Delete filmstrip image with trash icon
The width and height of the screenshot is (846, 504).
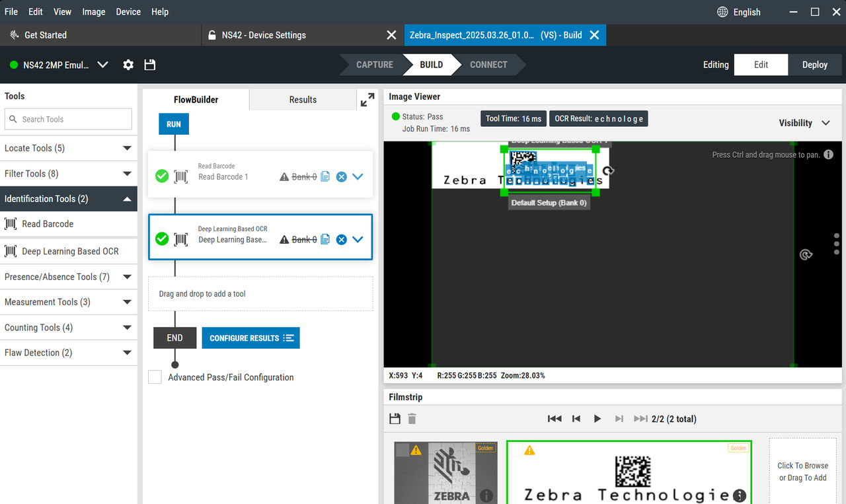click(412, 419)
